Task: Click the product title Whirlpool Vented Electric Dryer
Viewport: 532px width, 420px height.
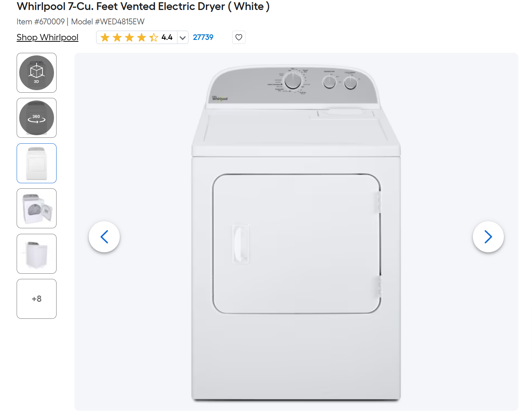Action: (x=143, y=7)
